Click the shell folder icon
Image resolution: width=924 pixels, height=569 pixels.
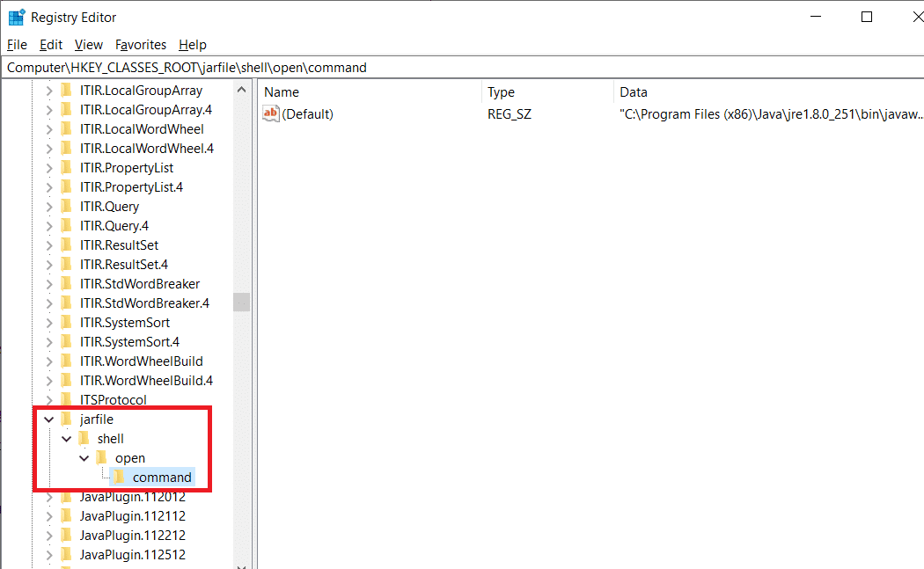click(84, 439)
